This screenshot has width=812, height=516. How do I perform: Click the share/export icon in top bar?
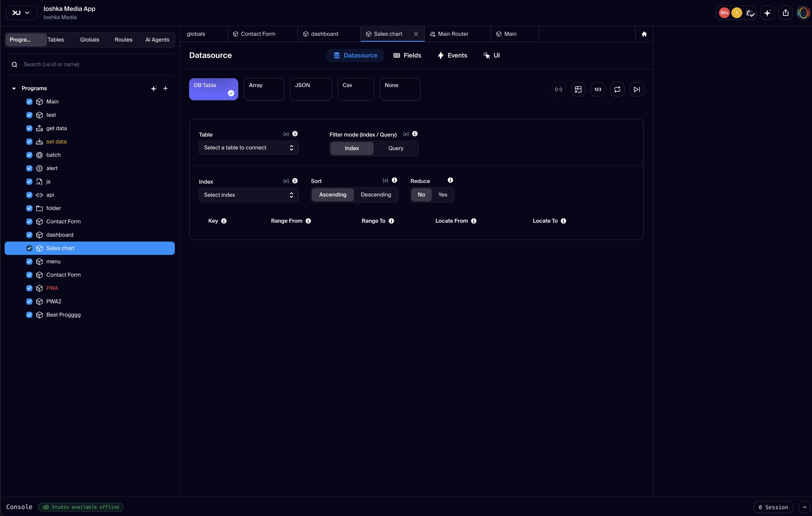tap(785, 13)
